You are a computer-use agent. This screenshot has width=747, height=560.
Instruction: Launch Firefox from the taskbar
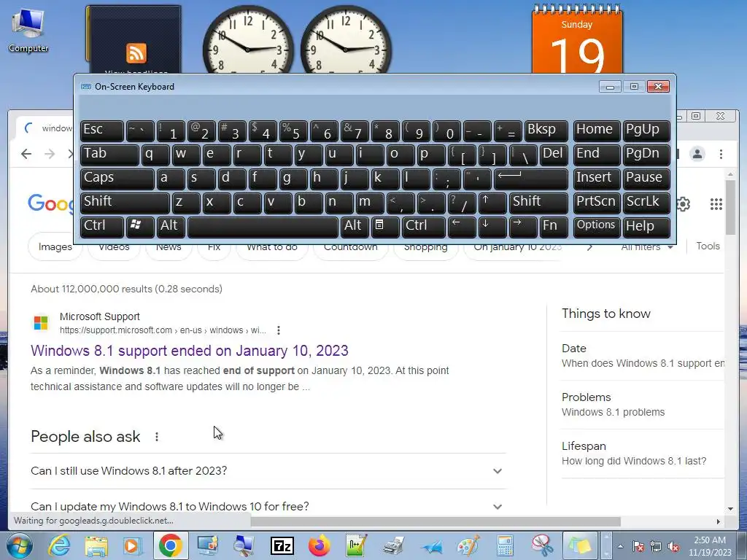[x=320, y=545]
